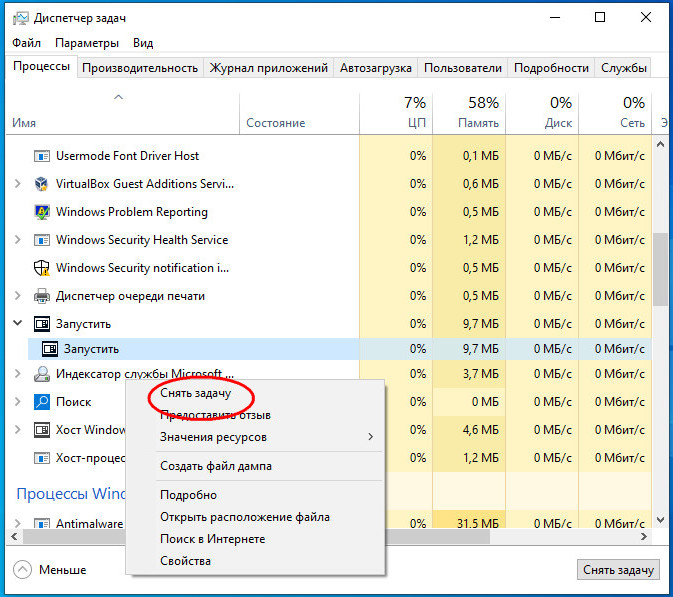Screen dimensions: 673x597
Task: Click the printer icon of Диспетчер очереди печати
Action: [x=42, y=296]
